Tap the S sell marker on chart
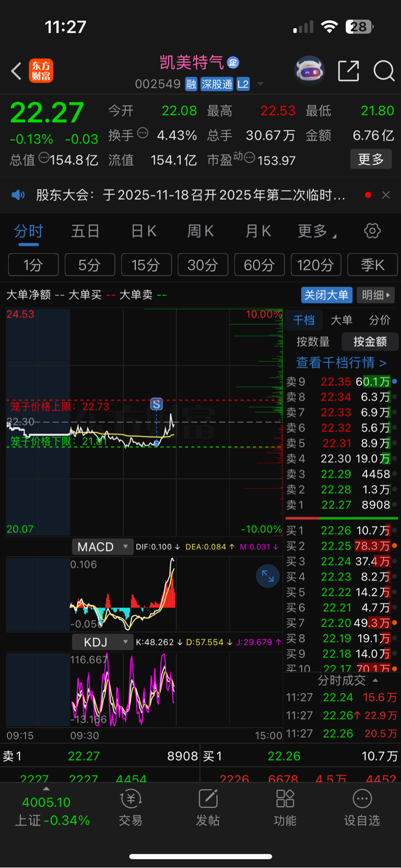This screenshot has height=868, width=401. click(156, 404)
